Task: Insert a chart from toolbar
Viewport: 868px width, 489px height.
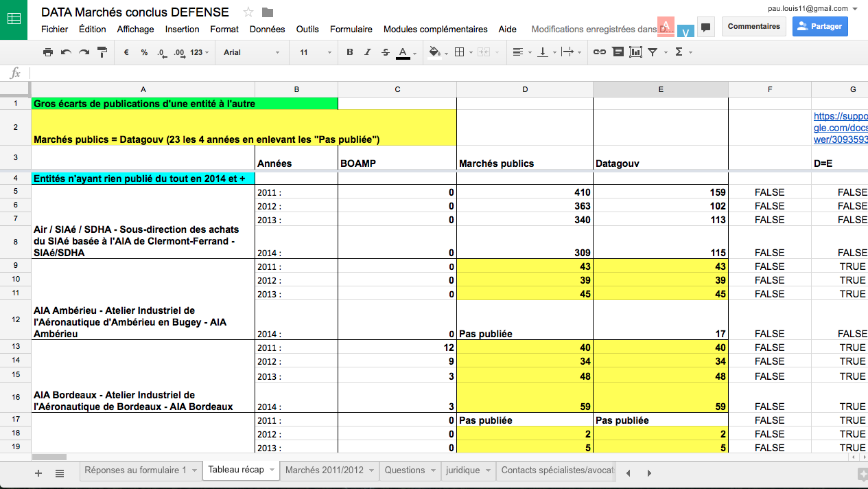Action: (635, 52)
